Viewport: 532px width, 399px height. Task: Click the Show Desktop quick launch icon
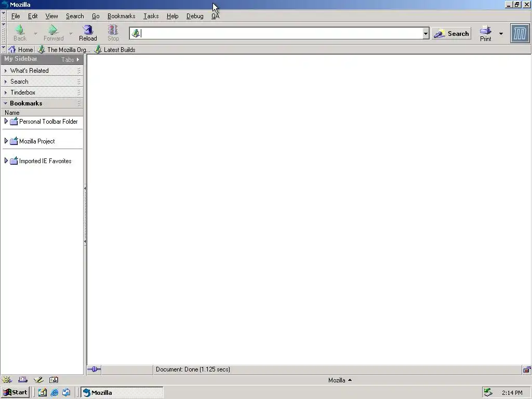point(43,393)
